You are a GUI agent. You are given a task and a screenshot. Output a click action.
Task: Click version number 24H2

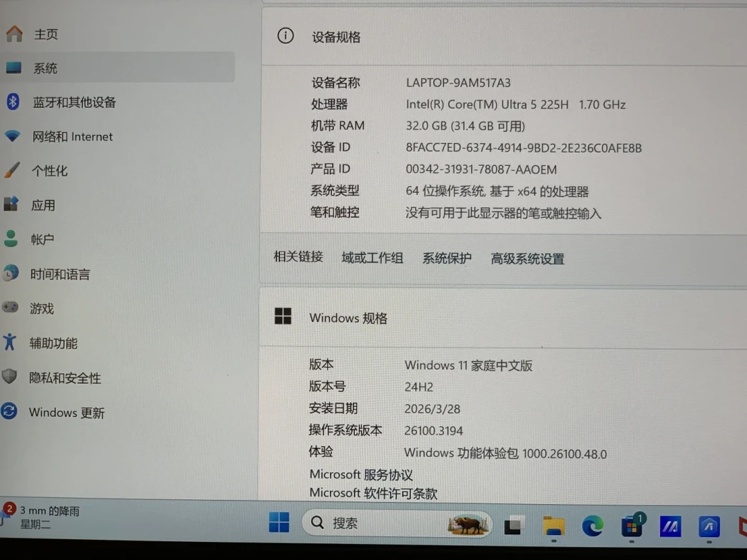pos(418,387)
